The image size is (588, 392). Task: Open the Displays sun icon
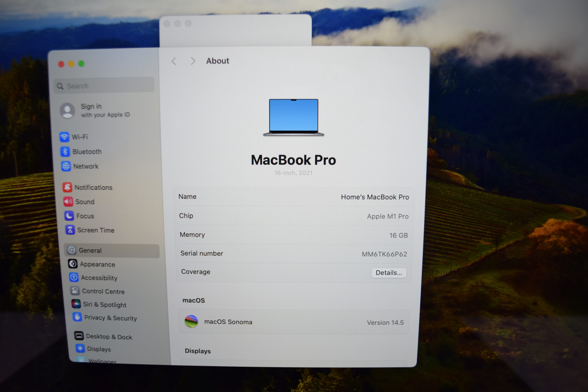coord(80,348)
